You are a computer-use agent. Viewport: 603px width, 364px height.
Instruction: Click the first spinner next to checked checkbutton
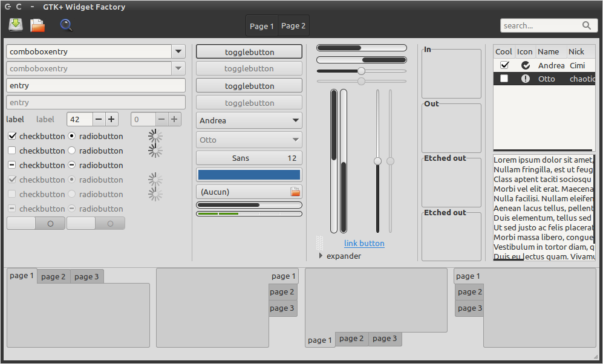click(x=155, y=136)
